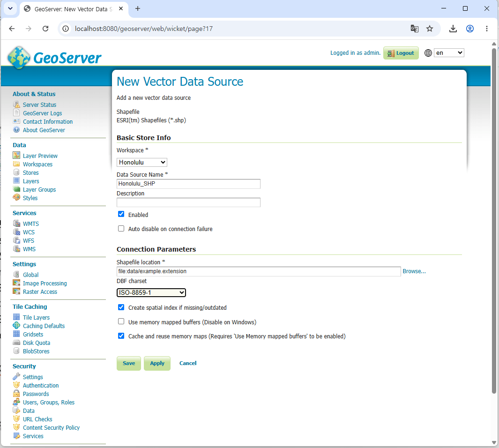The image size is (499, 448).
Task: Open the DBF charset dropdown ISO-8859-1
Action: pos(151,292)
